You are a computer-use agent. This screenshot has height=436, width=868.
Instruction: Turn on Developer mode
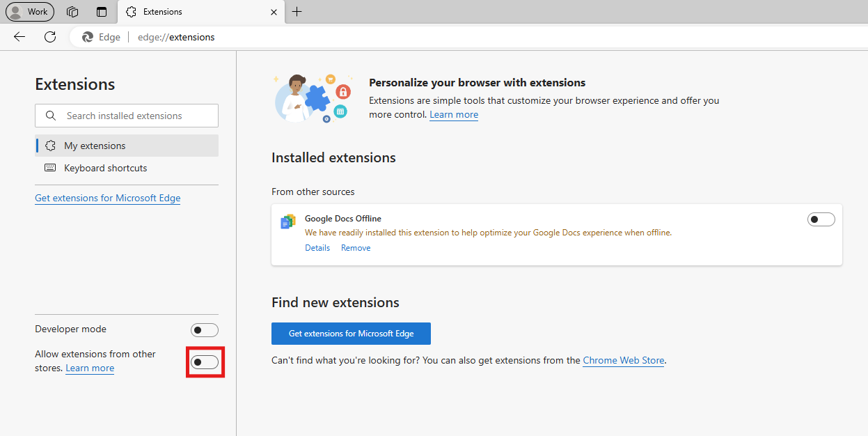(204, 330)
